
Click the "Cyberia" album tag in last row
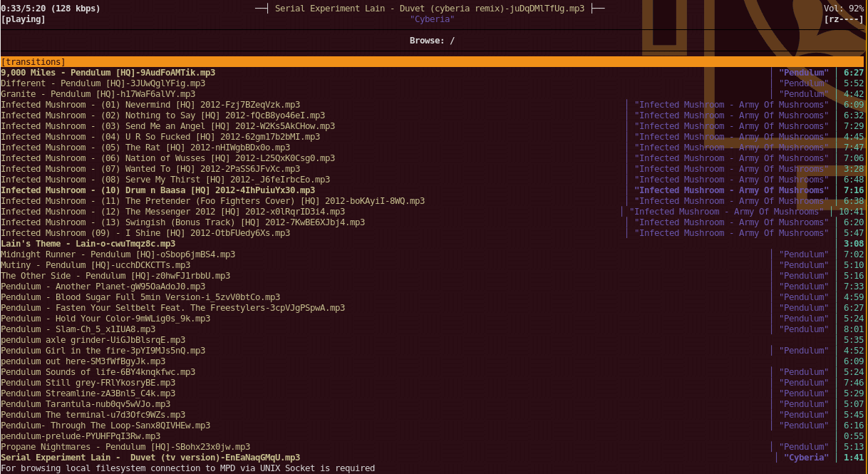coord(806,458)
